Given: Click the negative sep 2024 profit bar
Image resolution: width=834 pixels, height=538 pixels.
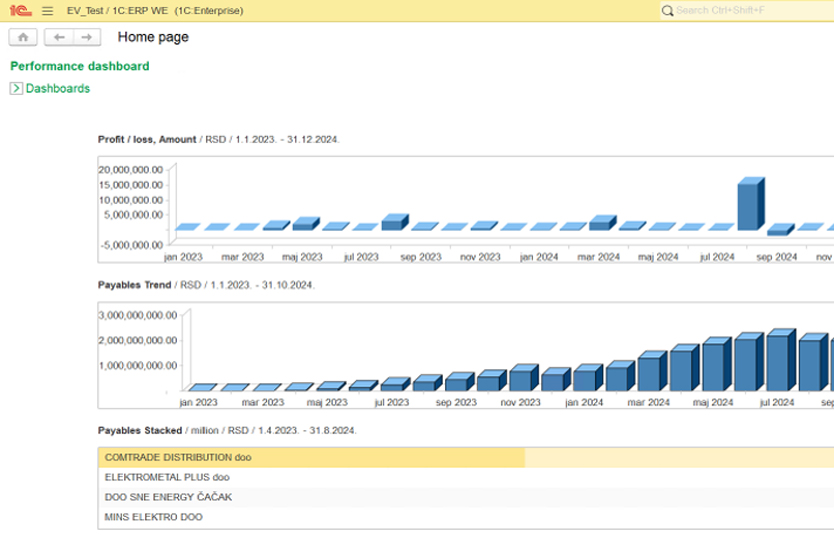Looking at the screenshot, I should tap(780, 230).
